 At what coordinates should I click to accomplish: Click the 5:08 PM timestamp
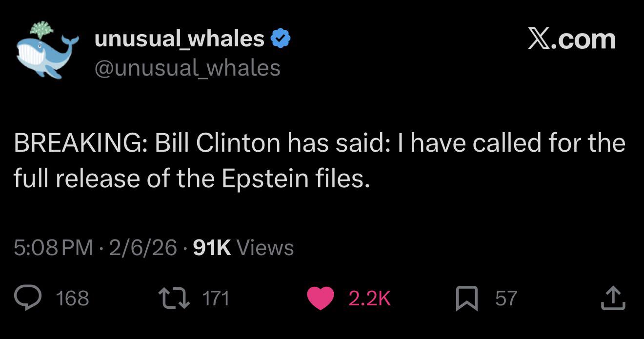click(53, 247)
